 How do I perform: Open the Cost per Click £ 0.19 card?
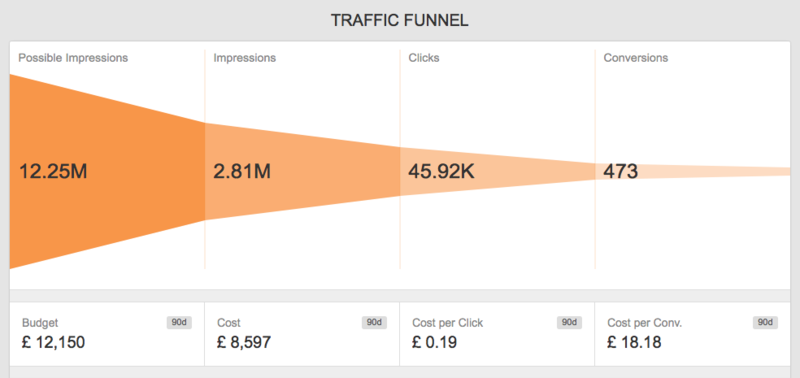(497, 334)
